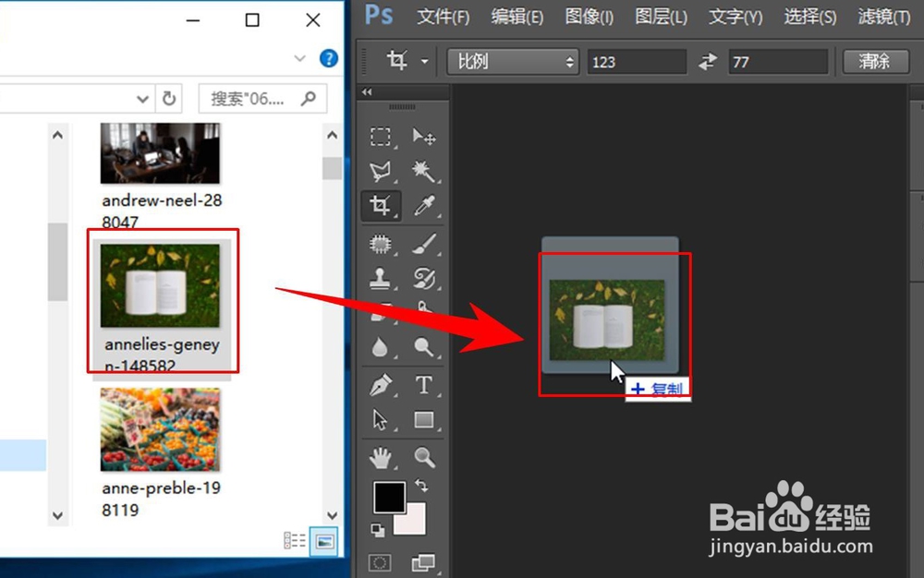
Task: Open the 文件(F) menu
Action: (444, 17)
